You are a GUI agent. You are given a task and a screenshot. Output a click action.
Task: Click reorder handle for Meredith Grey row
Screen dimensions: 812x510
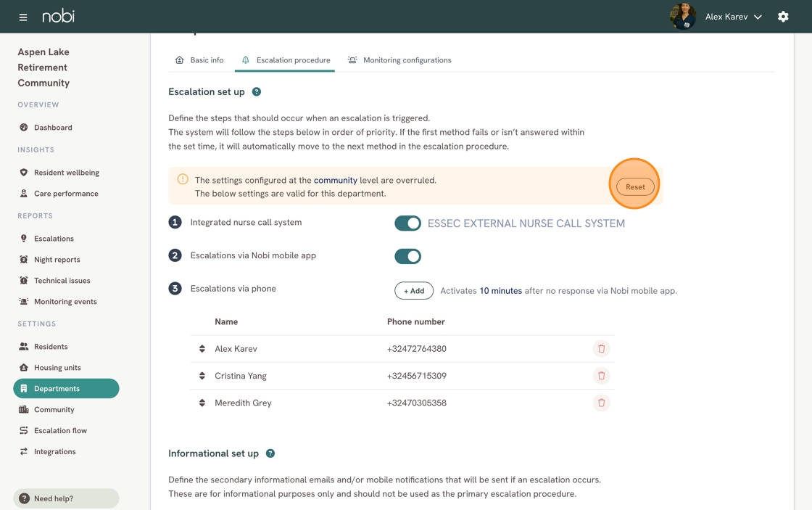202,403
